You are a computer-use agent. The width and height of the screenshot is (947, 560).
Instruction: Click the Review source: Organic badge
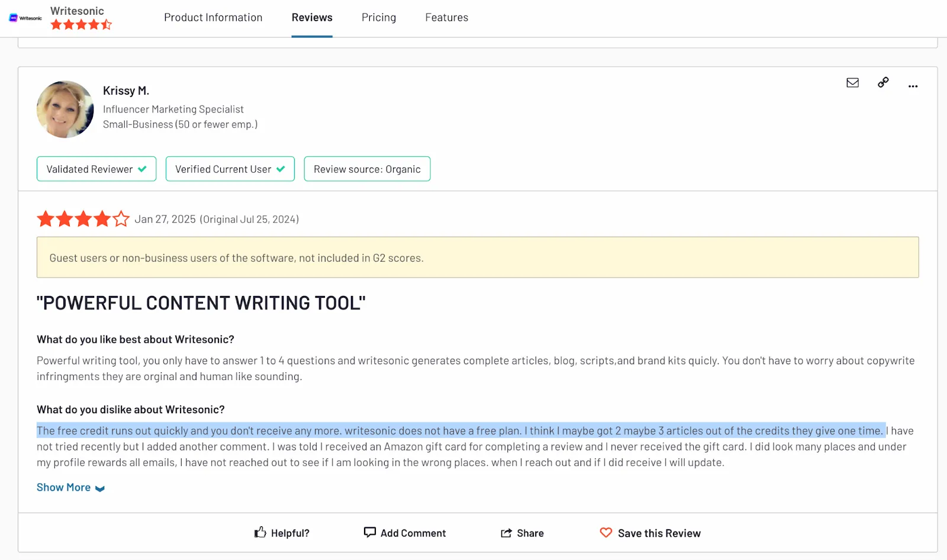[x=367, y=169]
